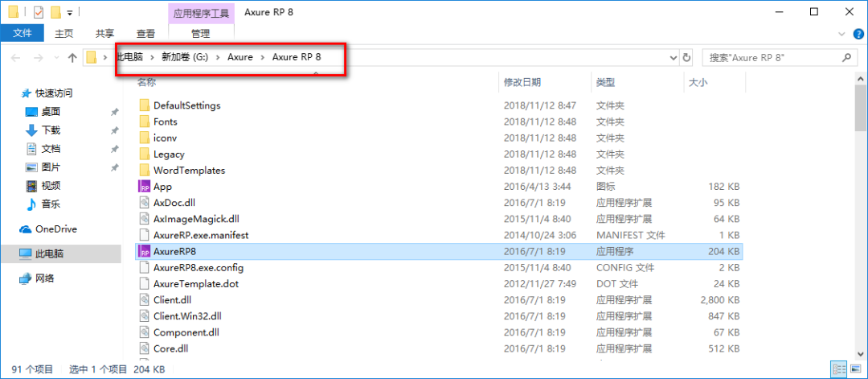Select the AxureRP.exe.manifest file icon
The height and width of the screenshot is (379, 868).
[x=145, y=235]
